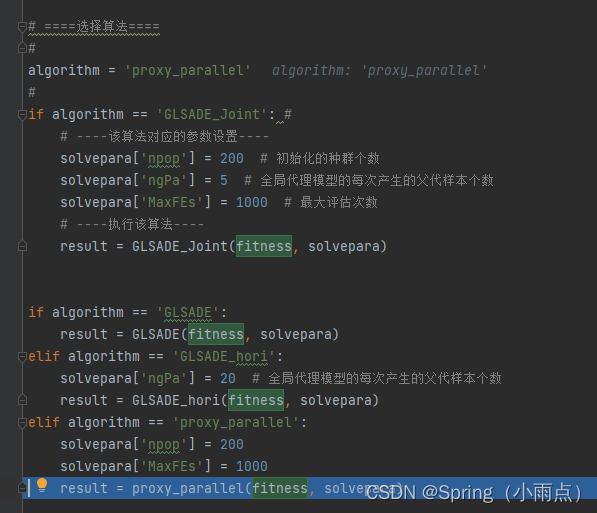
Task: Click highlighted fitness in proxy_parallel call
Action: click(x=280, y=488)
